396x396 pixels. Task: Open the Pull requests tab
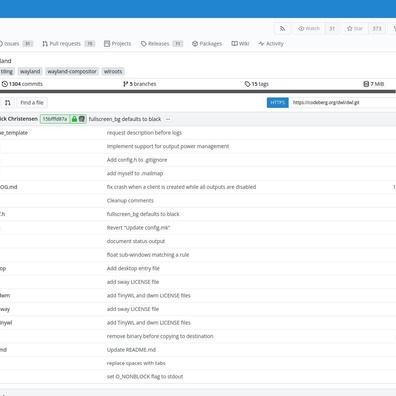tap(68, 44)
